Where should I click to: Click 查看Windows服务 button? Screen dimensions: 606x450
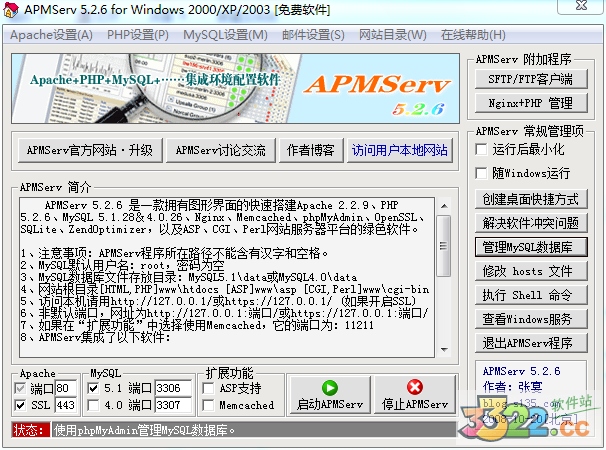531,319
